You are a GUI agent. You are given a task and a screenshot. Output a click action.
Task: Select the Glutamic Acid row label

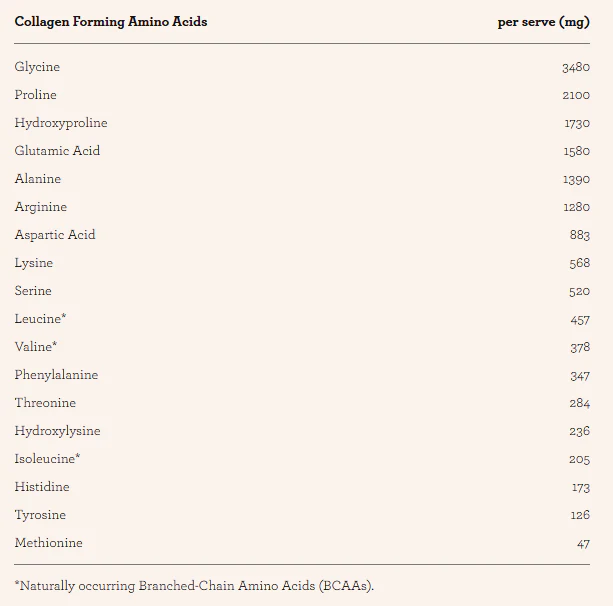point(57,151)
